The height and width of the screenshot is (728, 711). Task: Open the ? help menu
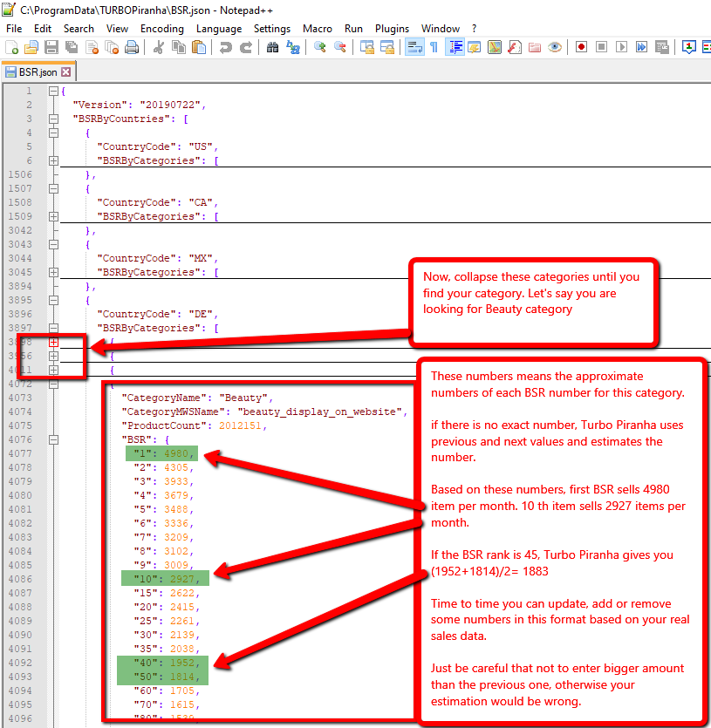(x=474, y=29)
